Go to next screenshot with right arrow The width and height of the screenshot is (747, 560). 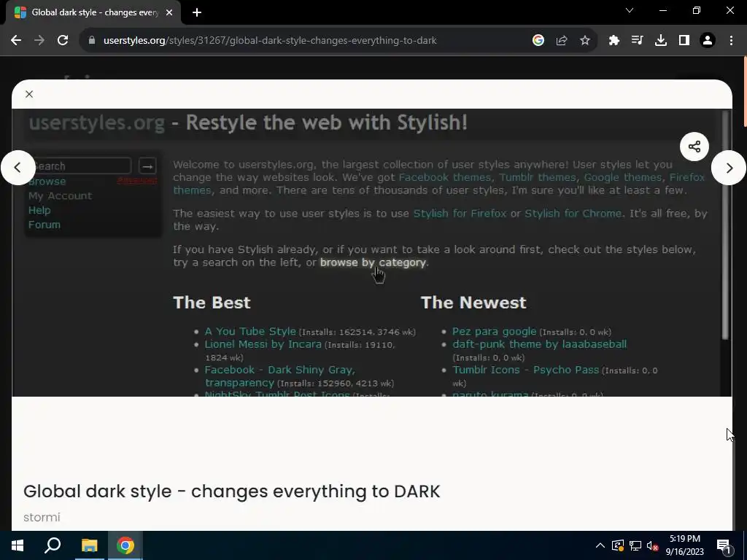(729, 168)
